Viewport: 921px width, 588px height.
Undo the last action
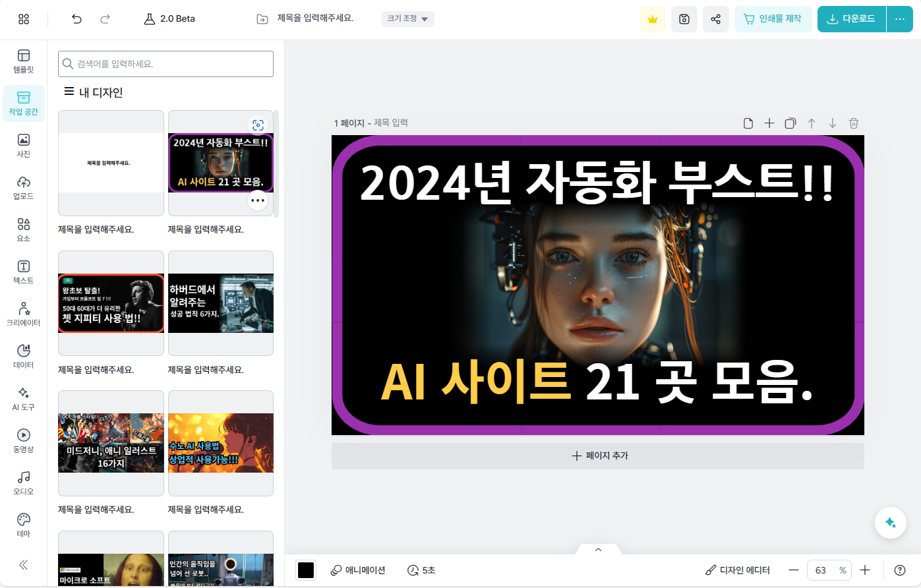tap(77, 19)
